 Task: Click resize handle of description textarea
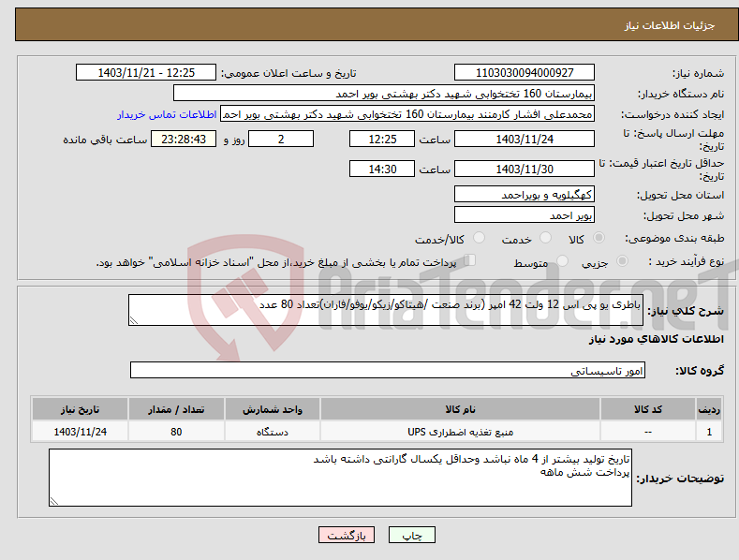tap(134, 320)
